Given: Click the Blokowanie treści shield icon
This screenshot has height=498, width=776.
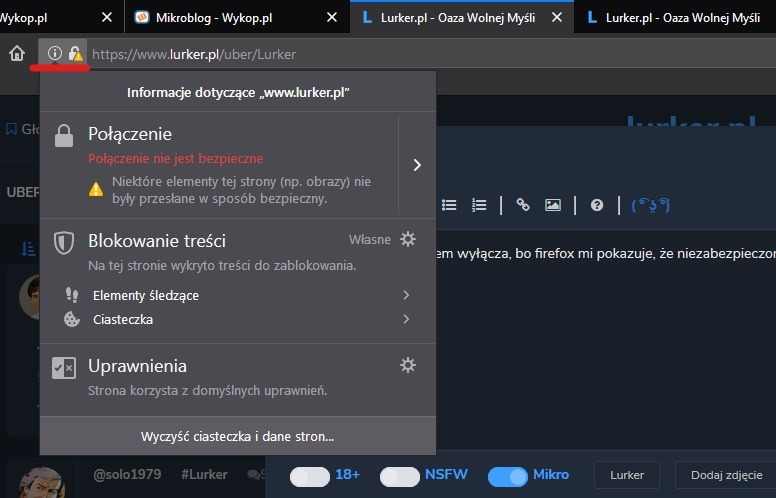Looking at the screenshot, I should click(64, 242).
